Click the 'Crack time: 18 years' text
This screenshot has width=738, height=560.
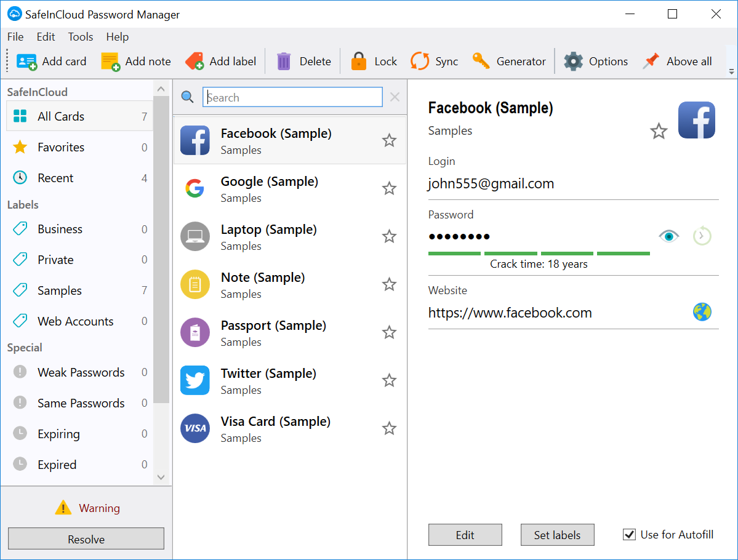(539, 264)
